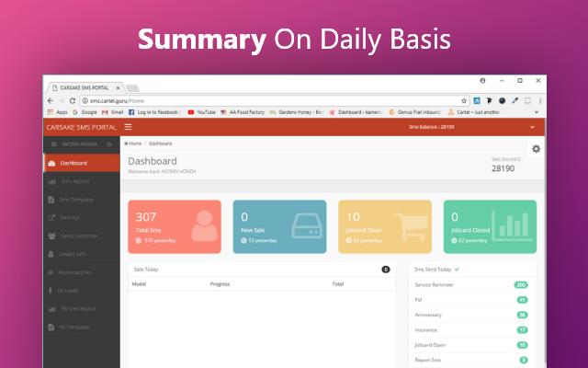Bookmark the page with the star icon
The image size is (588, 368).
pos(464,100)
